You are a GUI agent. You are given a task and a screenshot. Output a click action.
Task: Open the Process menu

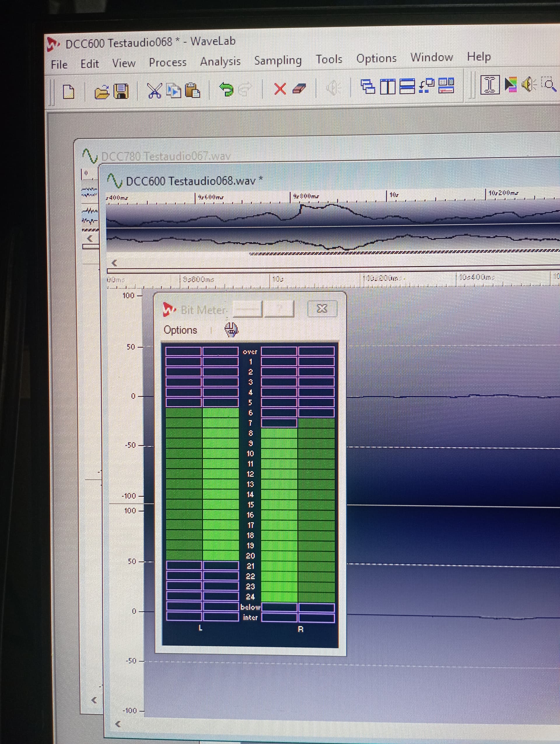(167, 62)
